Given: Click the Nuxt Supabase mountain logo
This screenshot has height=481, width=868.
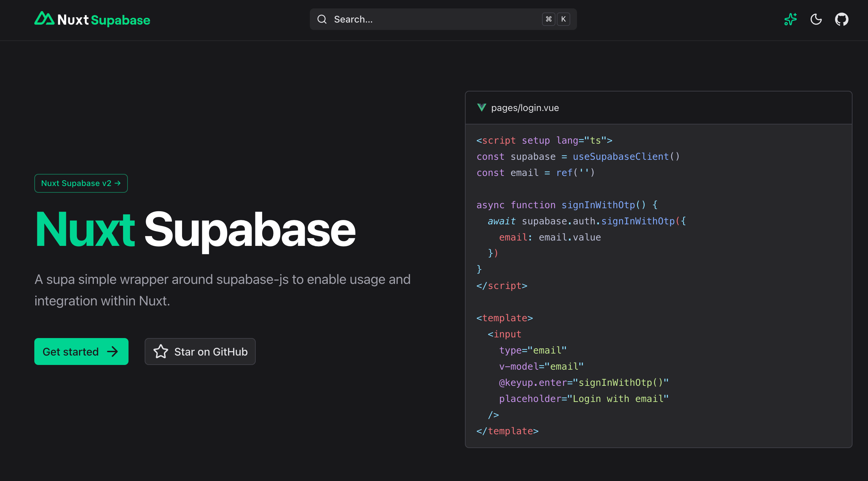Looking at the screenshot, I should tap(44, 20).
